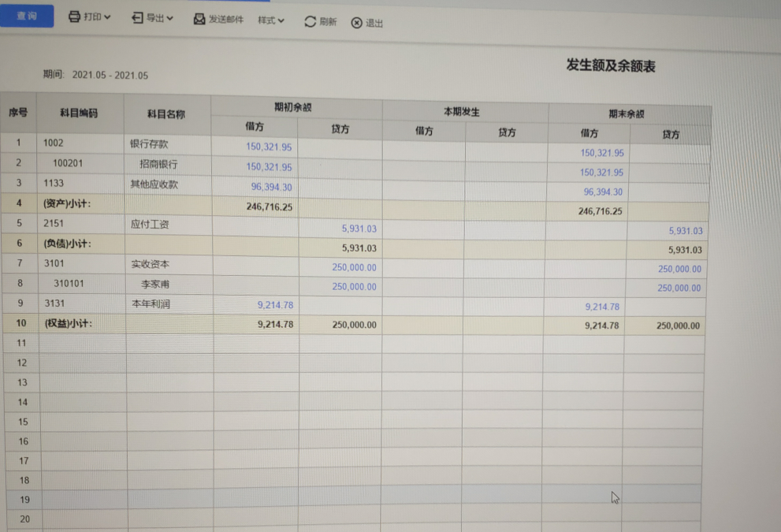The width and height of the screenshot is (781, 532).
Task: Click account name 银行存款
Action: [149, 144]
